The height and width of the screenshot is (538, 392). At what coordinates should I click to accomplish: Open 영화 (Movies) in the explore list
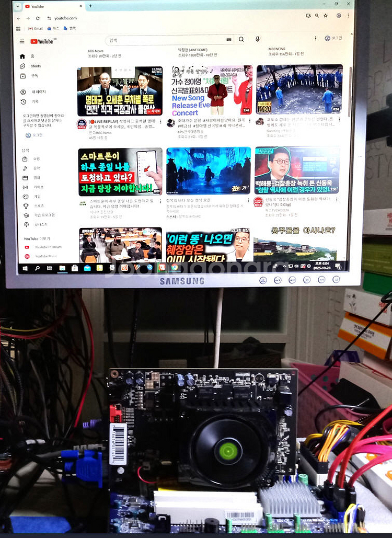click(31, 178)
